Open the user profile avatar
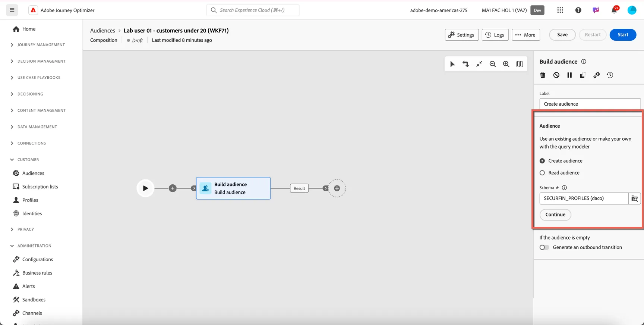Screen dimensions: 644x325 632,10
